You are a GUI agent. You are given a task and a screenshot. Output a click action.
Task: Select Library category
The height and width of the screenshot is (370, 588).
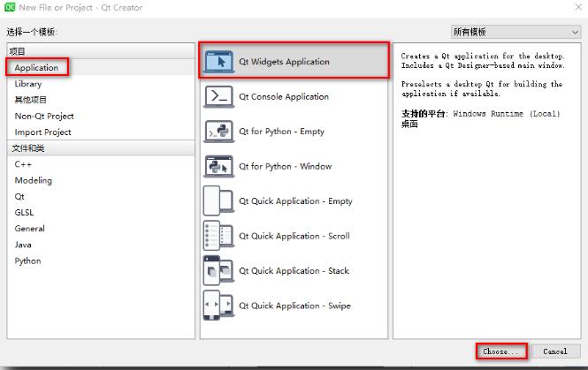pos(28,84)
